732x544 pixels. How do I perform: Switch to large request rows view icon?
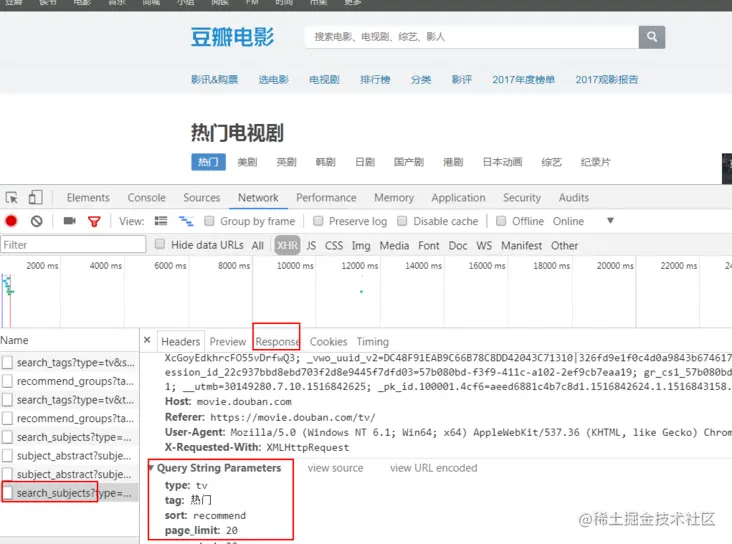(x=161, y=221)
